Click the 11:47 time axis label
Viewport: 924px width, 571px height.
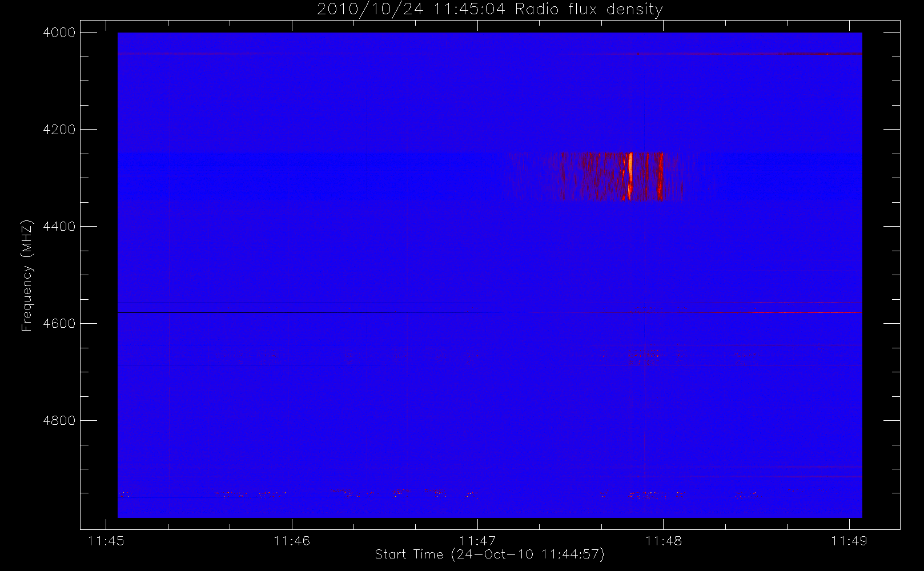click(477, 541)
